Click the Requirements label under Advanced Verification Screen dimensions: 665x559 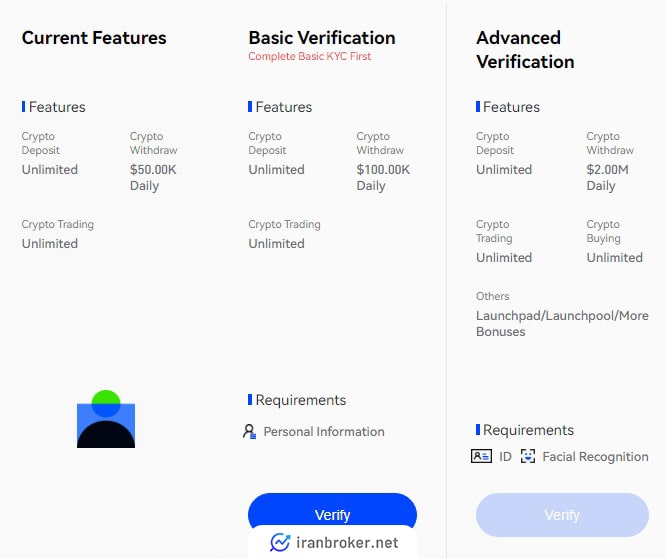[x=528, y=430]
